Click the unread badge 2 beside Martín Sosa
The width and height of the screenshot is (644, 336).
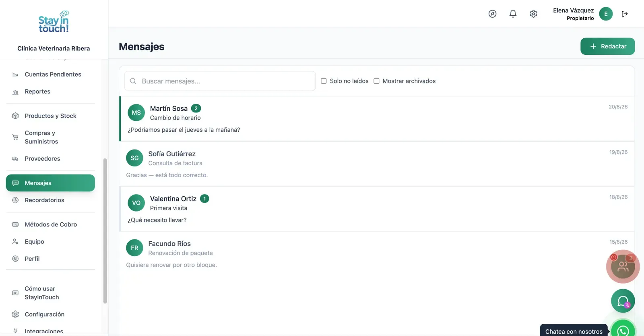(x=196, y=108)
